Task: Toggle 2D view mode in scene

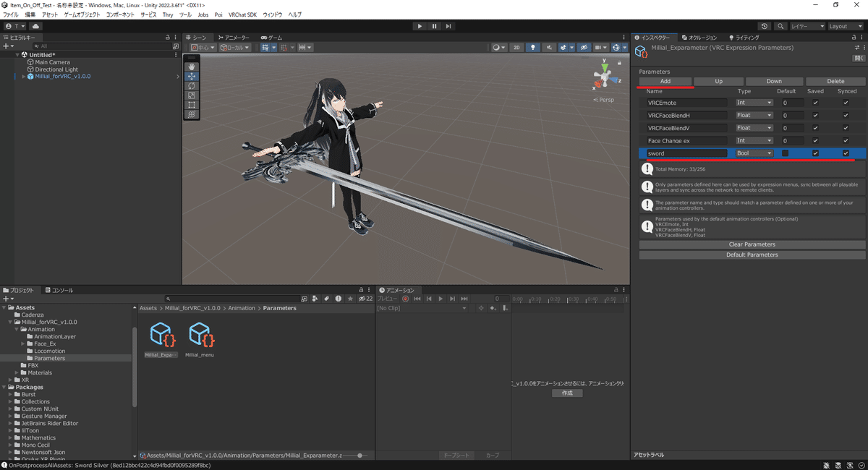Action: click(x=516, y=48)
